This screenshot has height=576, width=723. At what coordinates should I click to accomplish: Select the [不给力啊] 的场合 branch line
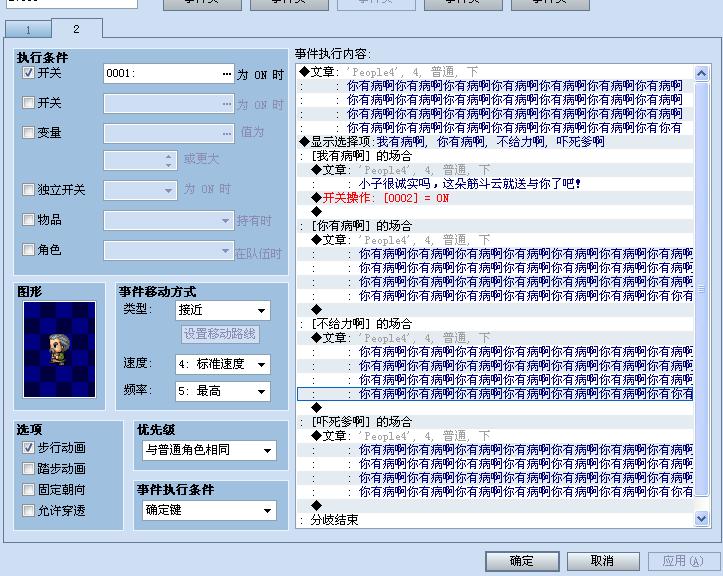496,323
